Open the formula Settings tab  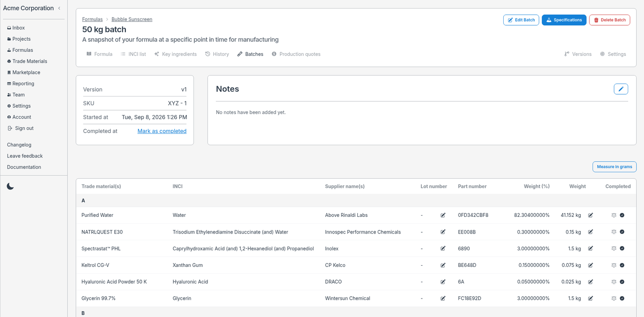[613, 54]
